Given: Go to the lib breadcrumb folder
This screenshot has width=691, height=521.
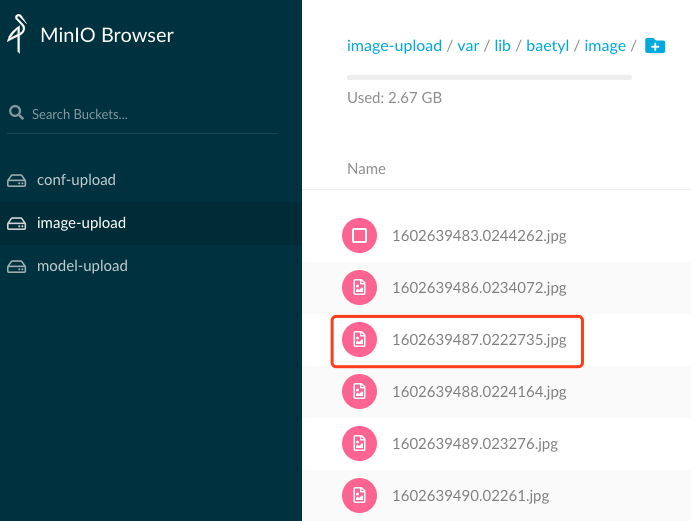Looking at the screenshot, I should point(502,46).
